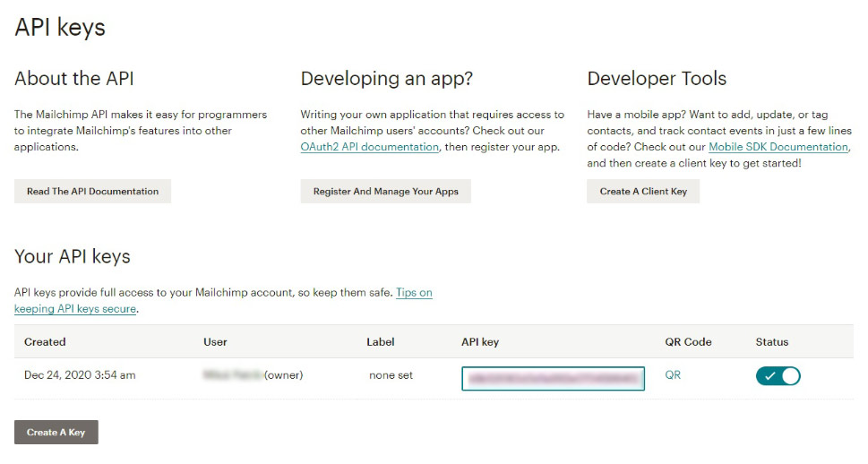
Task: Open Mobile SDK Documentation link
Action: [778, 147]
